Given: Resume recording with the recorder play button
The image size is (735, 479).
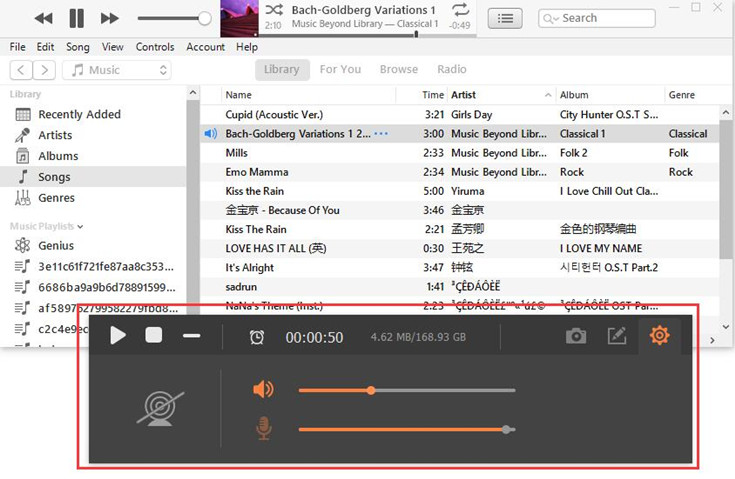Looking at the screenshot, I should tap(118, 336).
